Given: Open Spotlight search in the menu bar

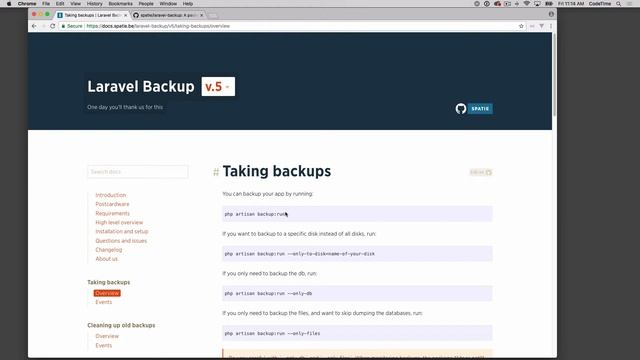Looking at the screenshot, I should pos(619,4).
